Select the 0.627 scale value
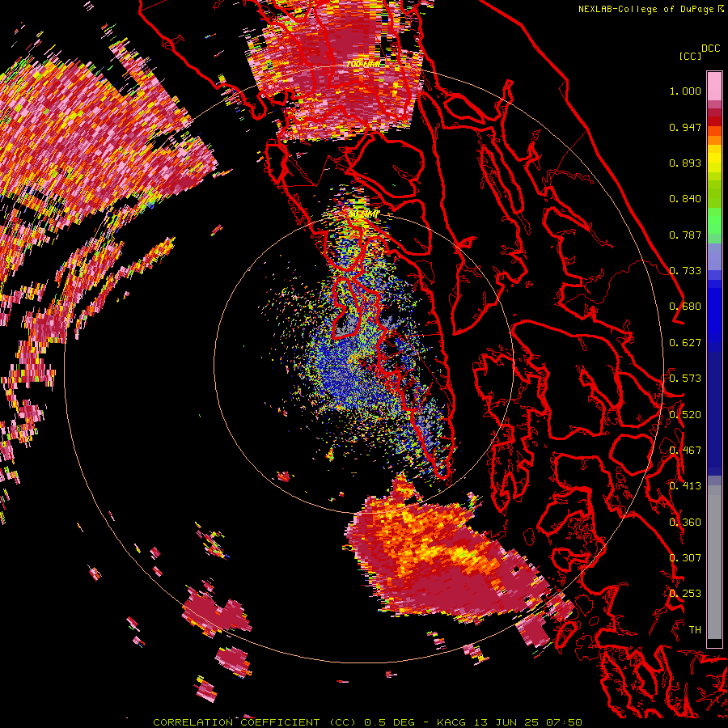Image resolution: width=728 pixels, height=728 pixels. click(685, 343)
